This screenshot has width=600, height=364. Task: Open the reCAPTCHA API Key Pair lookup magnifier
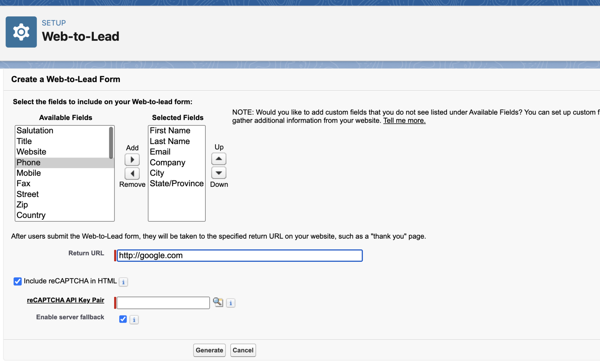click(x=218, y=303)
